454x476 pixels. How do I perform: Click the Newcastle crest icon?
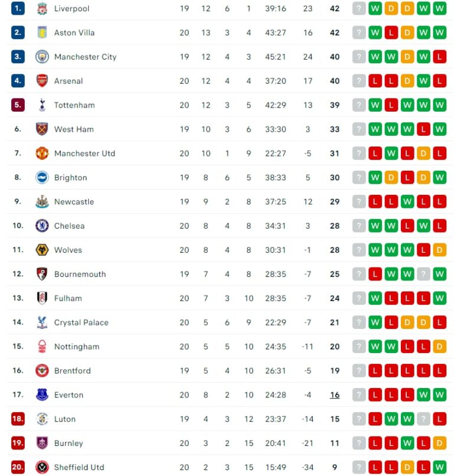41,201
